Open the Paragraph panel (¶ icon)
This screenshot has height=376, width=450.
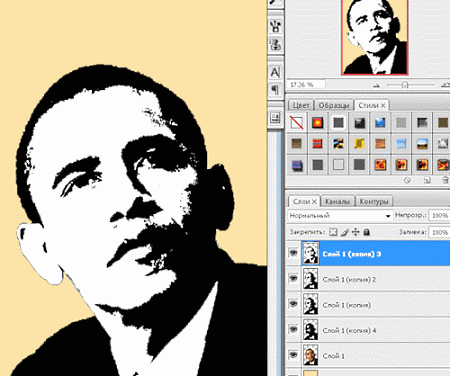point(275,89)
